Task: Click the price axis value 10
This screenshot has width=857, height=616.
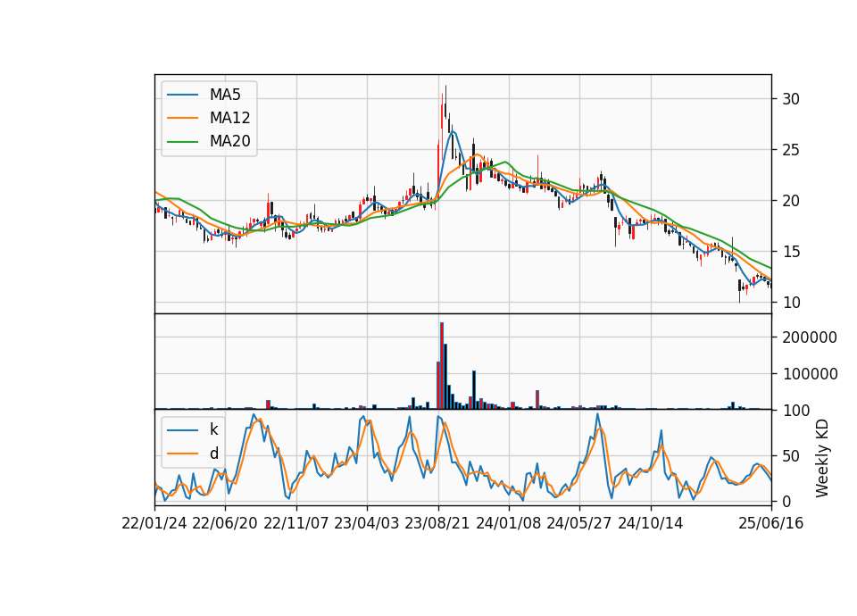Action: (791, 303)
